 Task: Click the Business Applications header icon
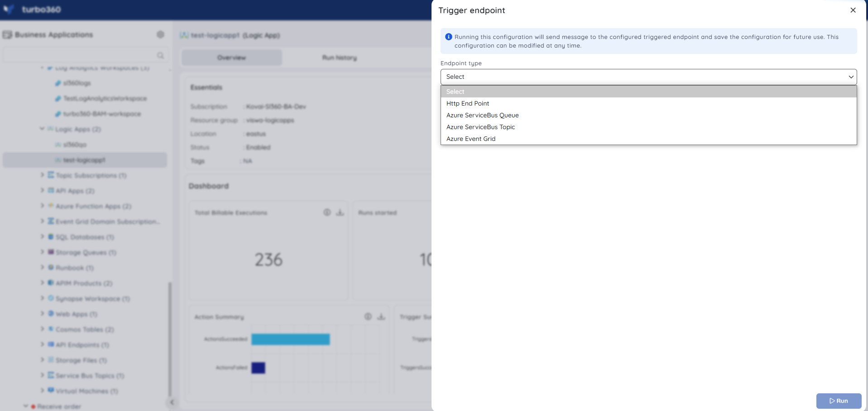tap(7, 34)
